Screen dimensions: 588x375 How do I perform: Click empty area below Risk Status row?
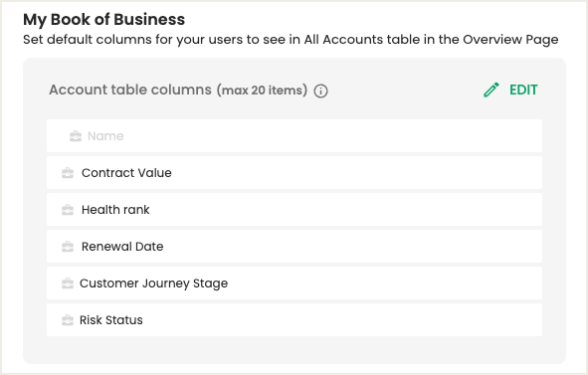(294, 349)
